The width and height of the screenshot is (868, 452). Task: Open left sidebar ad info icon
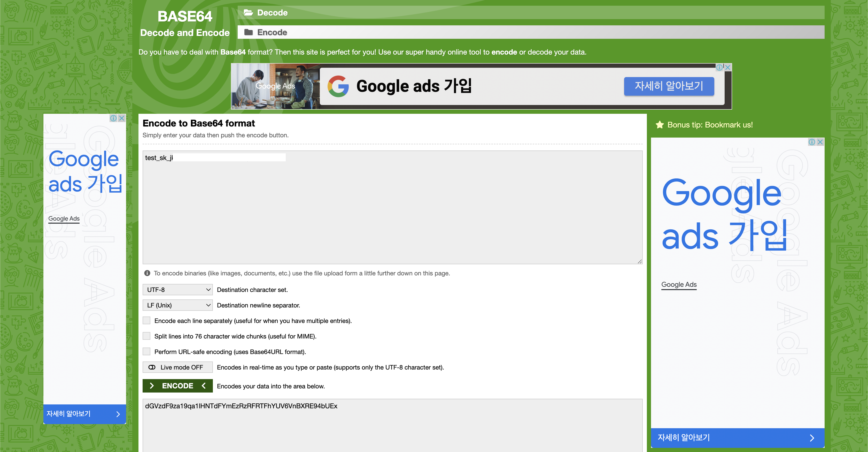[114, 118]
